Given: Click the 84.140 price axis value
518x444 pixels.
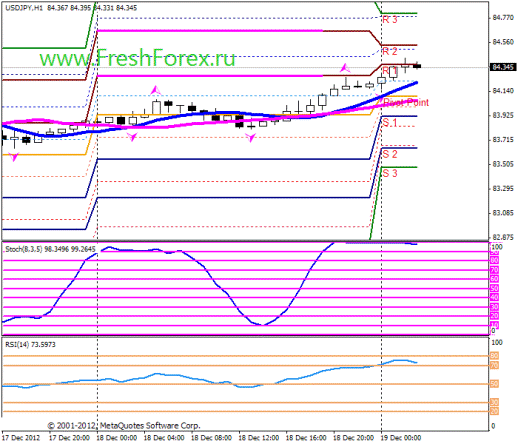Looking at the screenshot, I should [x=503, y=91].
